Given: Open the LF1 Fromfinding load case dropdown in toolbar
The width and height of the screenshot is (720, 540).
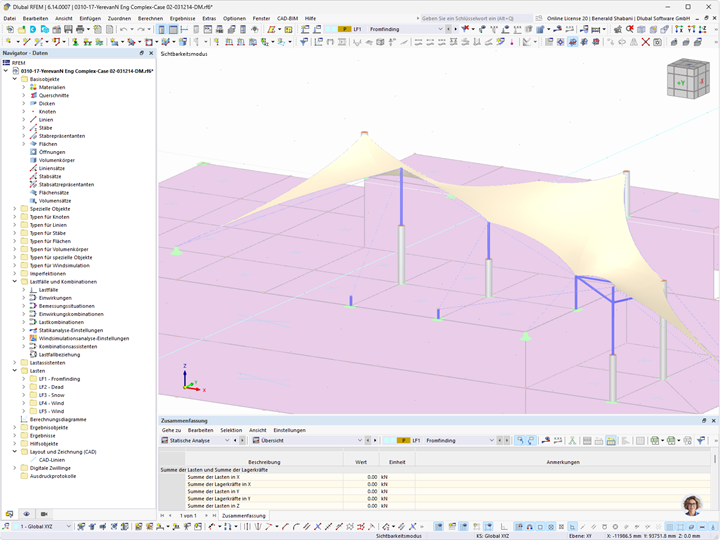Looking at the screenshot, I should (439, 29).
